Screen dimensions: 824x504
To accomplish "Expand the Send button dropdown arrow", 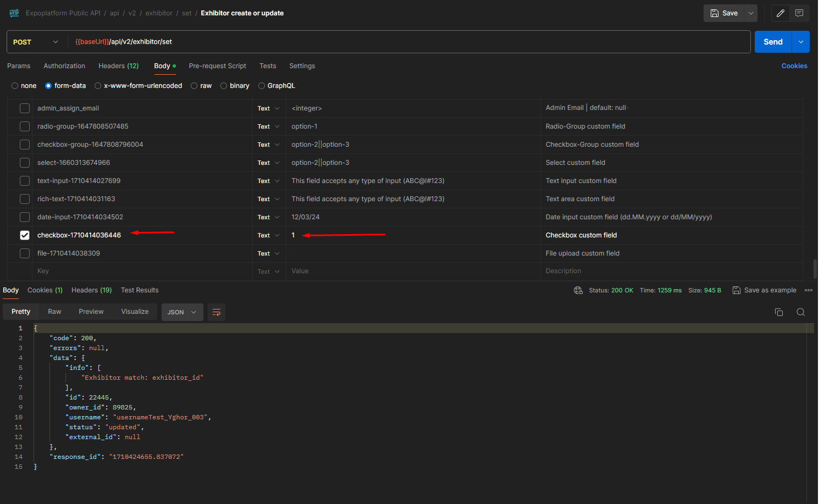I will (800, 41).
